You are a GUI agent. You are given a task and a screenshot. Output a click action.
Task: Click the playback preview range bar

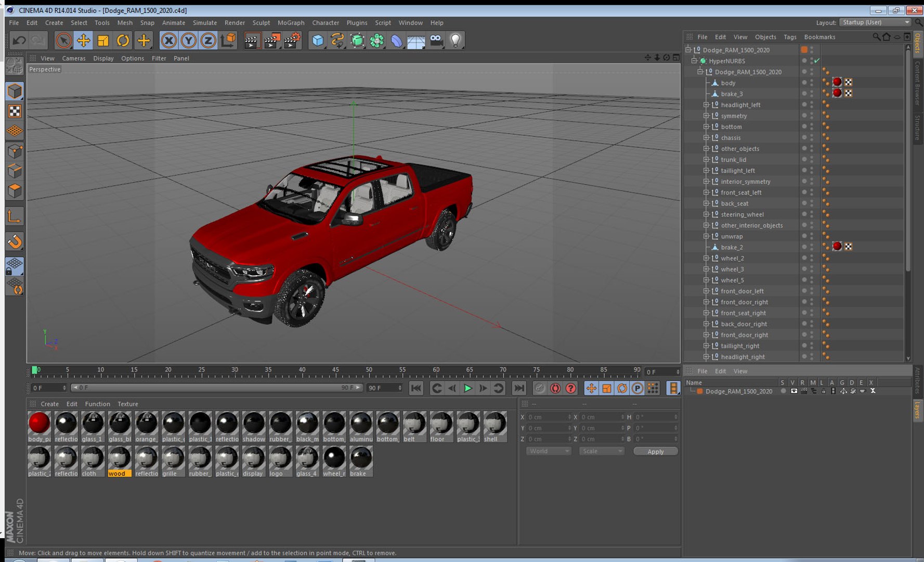216,388
